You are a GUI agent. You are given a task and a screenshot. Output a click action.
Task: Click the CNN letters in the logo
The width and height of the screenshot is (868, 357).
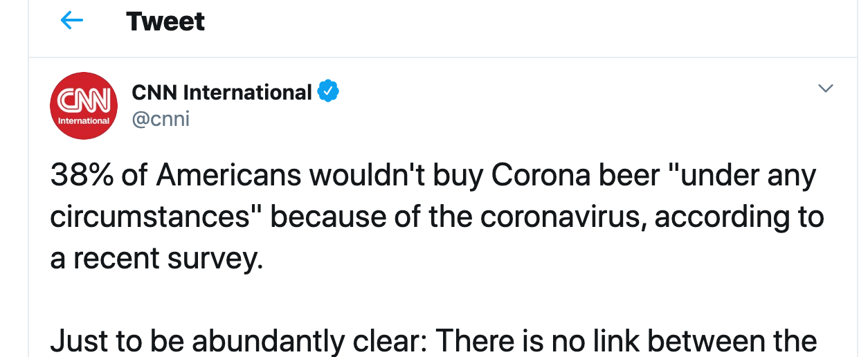pos(84,100)
